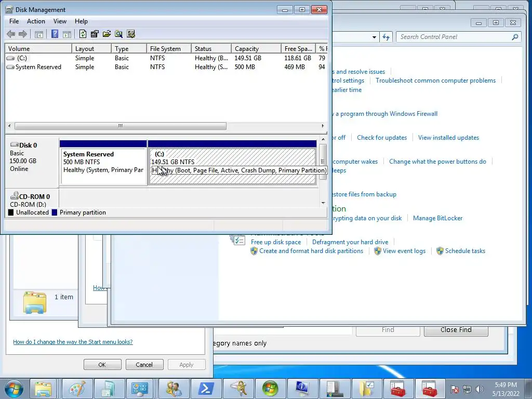
Task: Click the (C:) volume icon in volume list
Action: pos(11,58)
